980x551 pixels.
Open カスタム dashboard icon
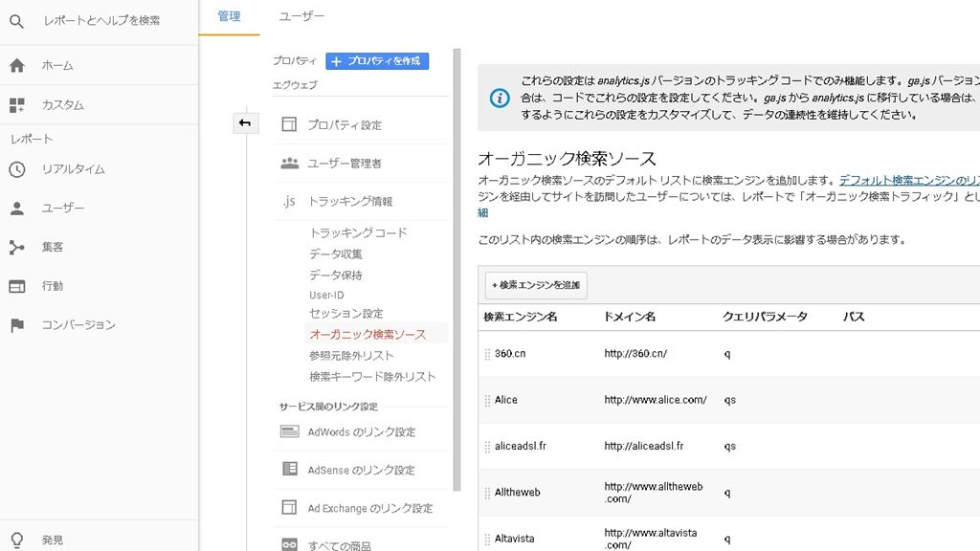[16, 105]
